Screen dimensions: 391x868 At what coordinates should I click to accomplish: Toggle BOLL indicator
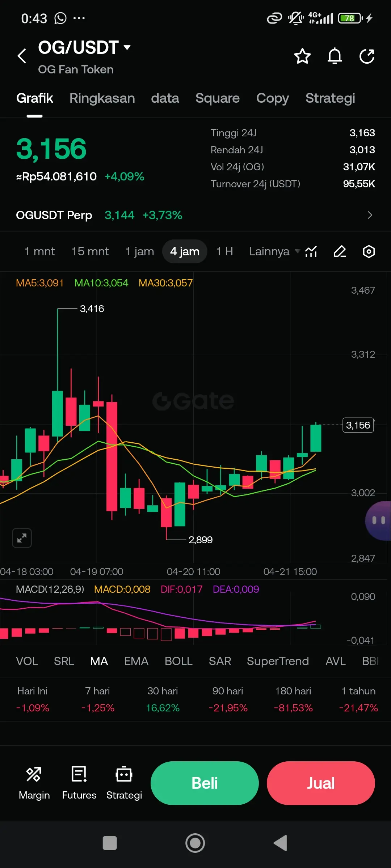point(178,661)
